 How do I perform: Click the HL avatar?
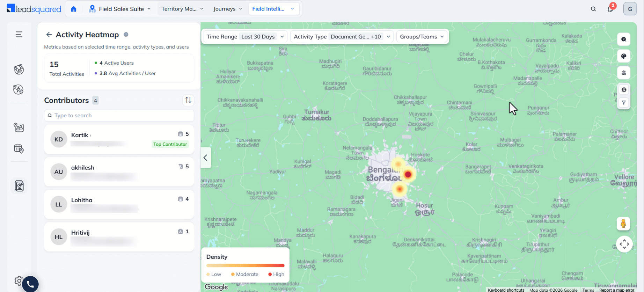coord(59,237)
